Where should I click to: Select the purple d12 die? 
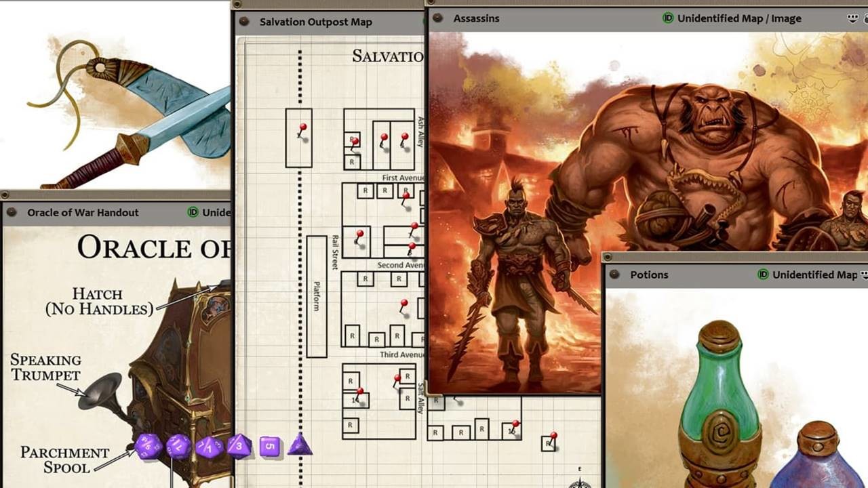coord(178,447)
